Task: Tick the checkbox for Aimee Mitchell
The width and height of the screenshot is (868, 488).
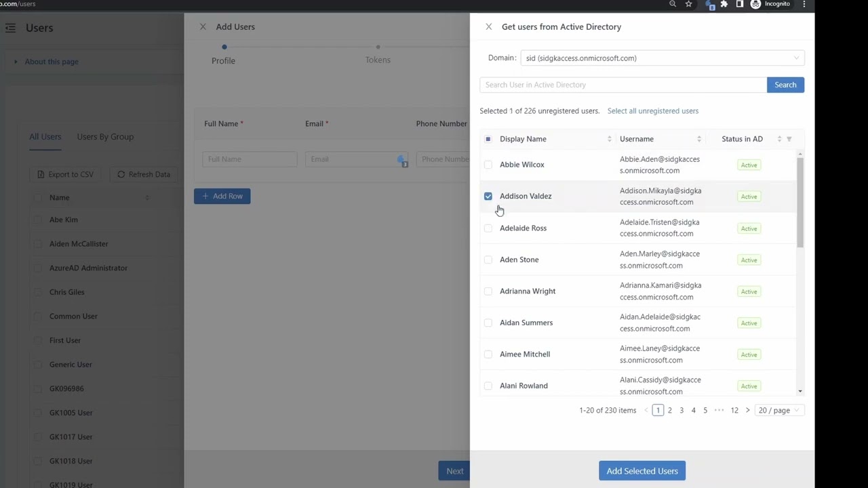Action: 488,354
